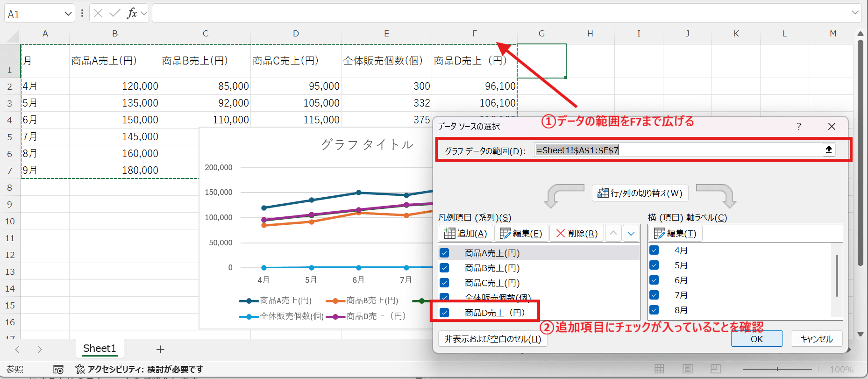This screenshot has width=868, height=379.
Task: Toggle the 商品A売上(円) series checkbox
Action: (x=444, y=253)
